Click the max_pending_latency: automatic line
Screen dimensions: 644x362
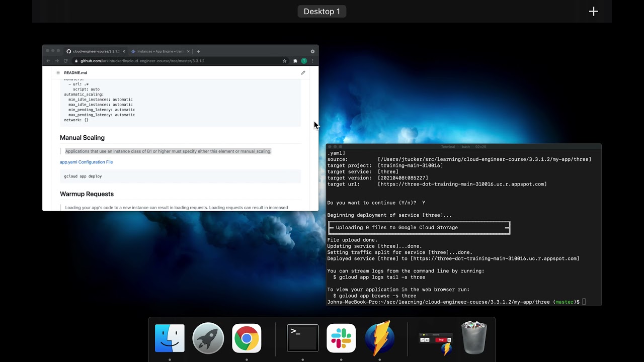[102, 115]
